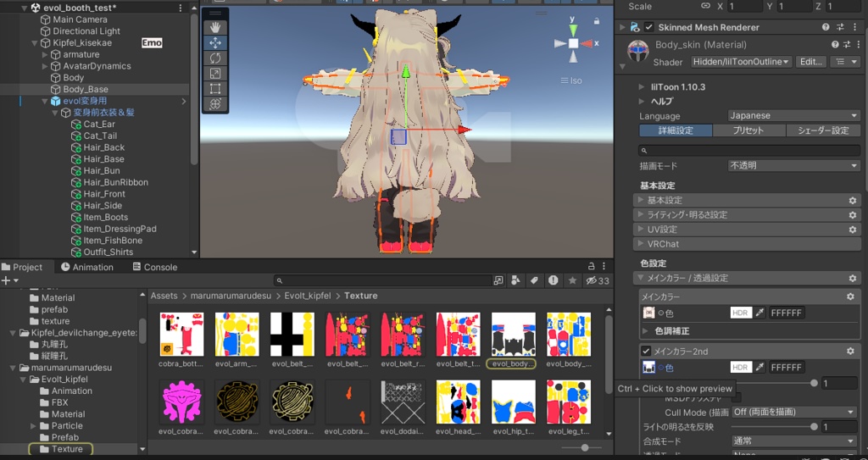This screenshot has width=868, height=460.
Task: Select the Move tool in scene toolbar
Action: pos(215,42)
